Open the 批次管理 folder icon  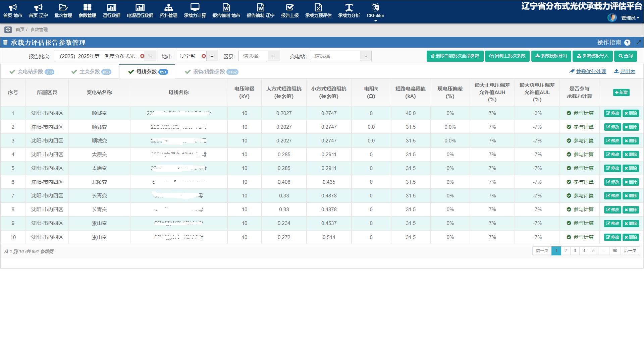tap(63, 8)
